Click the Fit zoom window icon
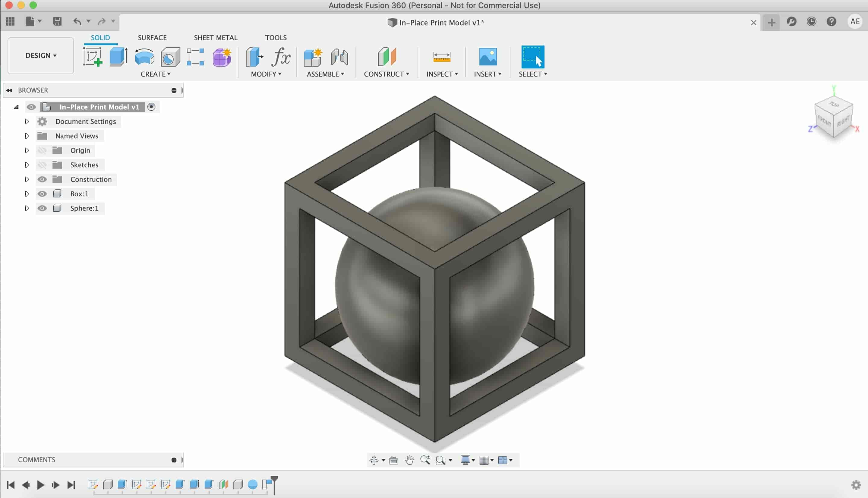868x498 pixels. (x=441, y=460)
